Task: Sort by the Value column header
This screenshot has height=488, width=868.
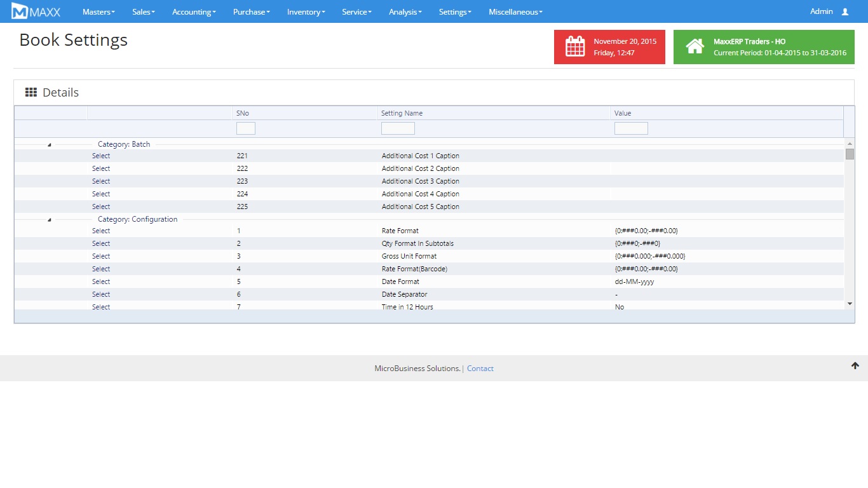Action: 623,113
